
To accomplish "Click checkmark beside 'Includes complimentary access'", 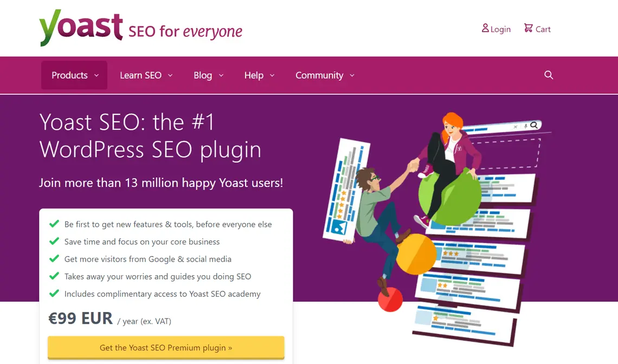I will [x=54, y=293].
